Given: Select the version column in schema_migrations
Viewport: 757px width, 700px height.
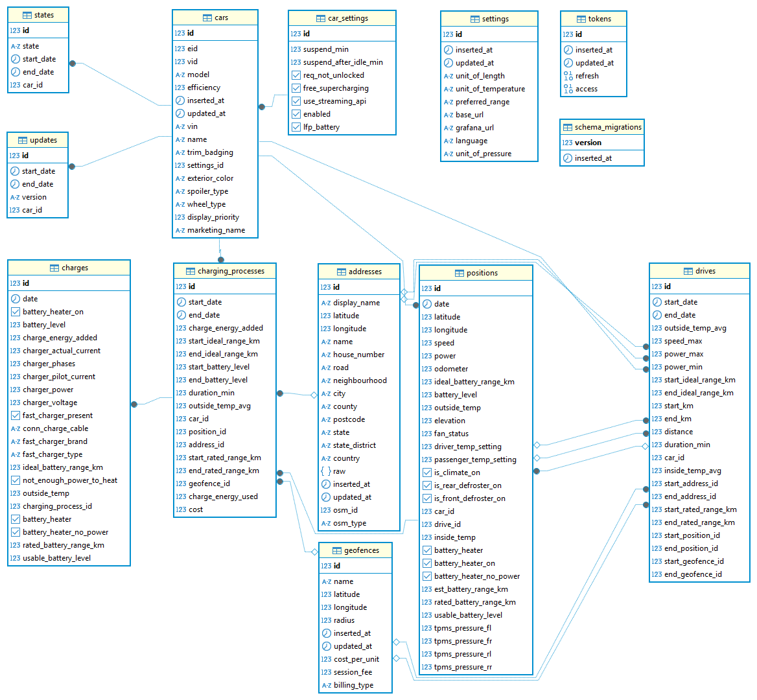Looking at the screenshot, I should pyautogui.click(x=588, y=143).
